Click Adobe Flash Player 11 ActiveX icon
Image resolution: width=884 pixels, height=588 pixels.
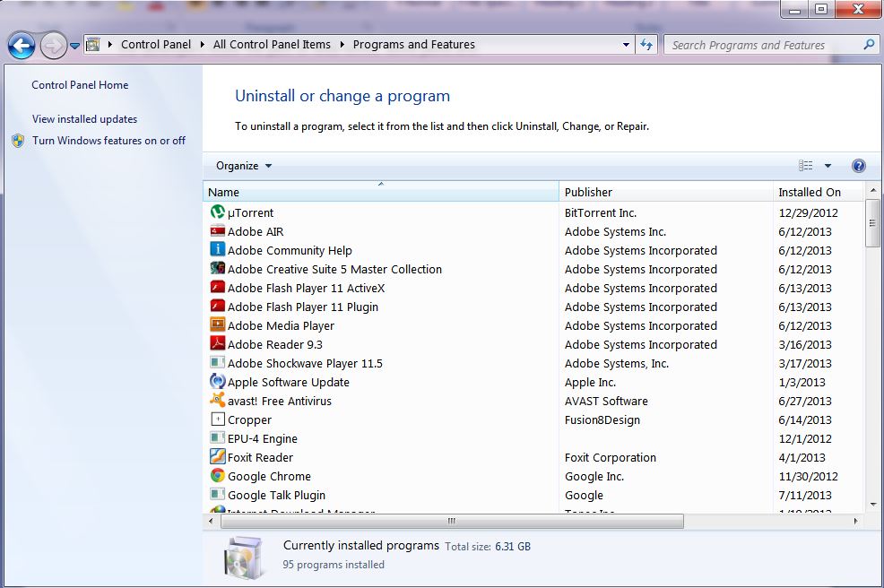[218, 288]
